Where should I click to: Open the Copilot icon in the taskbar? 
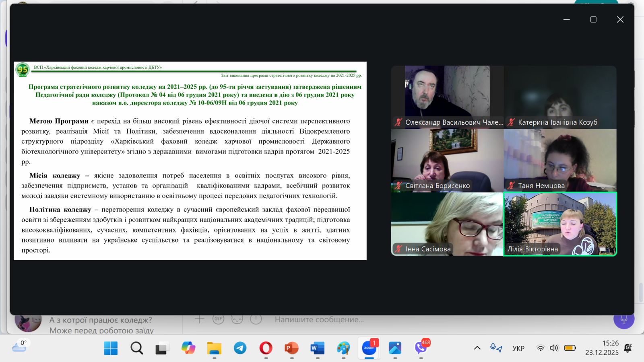click(x=188, y=348)
